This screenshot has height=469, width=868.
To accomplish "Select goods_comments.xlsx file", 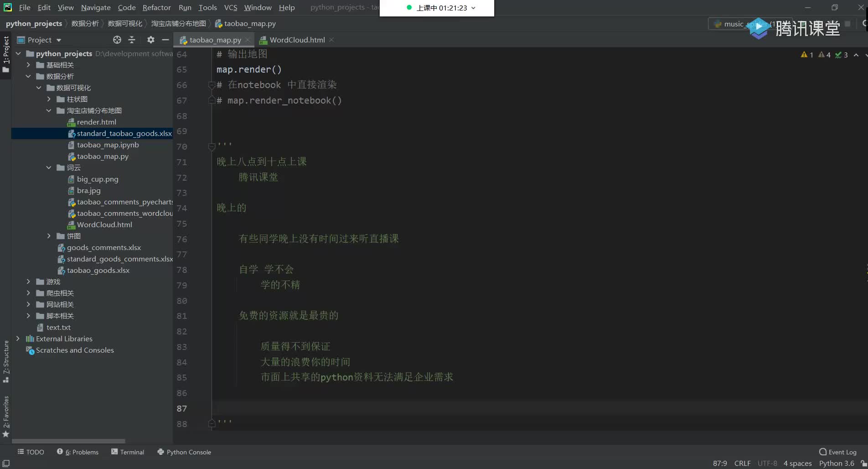I will pyautogui.click(x=103, y=247).
